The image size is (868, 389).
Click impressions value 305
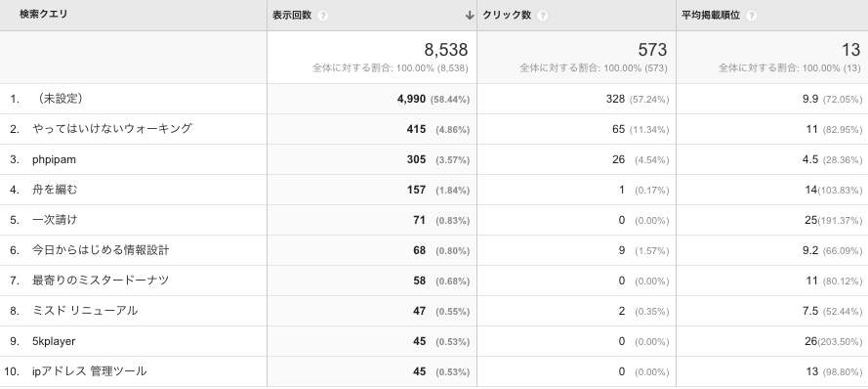pyautogui.click(x=416, y=159)
